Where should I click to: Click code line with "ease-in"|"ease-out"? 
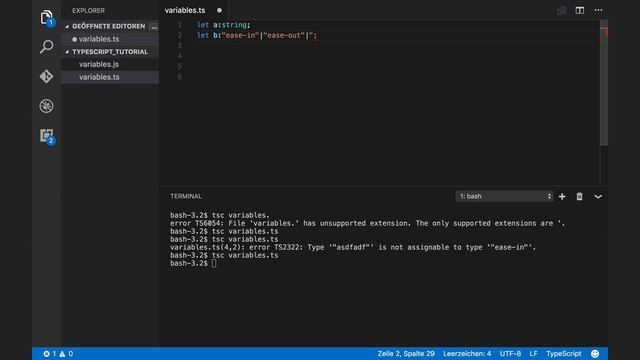pyautogui.click(x=257, y=36)
